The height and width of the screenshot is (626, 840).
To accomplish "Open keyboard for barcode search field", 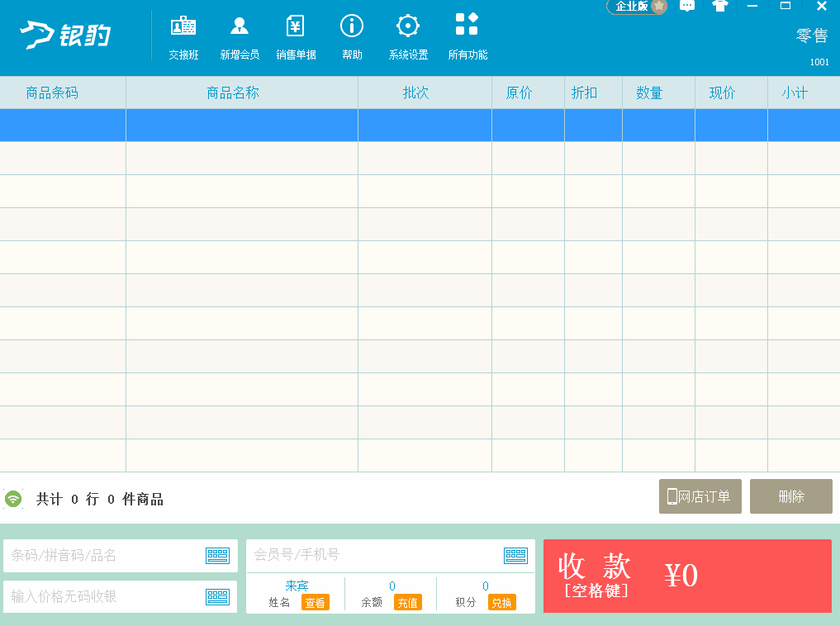I will (x=217, y=556).
